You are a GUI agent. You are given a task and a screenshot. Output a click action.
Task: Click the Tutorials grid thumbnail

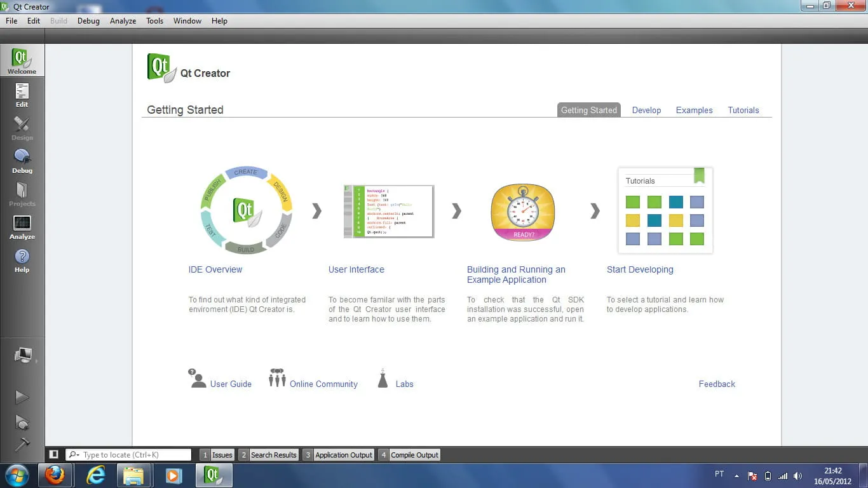coord(665,210)
